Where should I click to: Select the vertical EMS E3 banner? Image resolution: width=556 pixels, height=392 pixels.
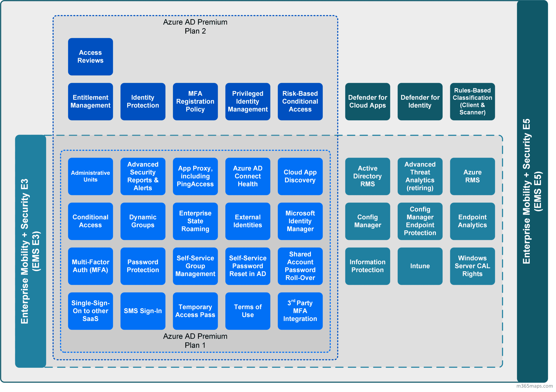click(x=30, y=251)
